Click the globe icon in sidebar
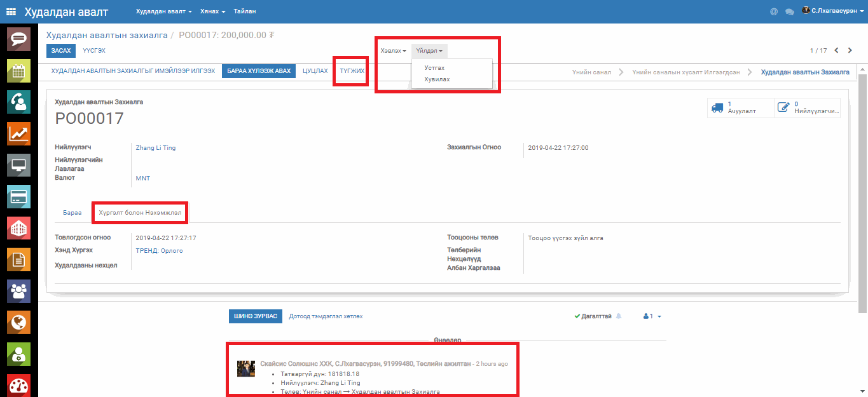This screenshot has width=868, height=397. (18, 323)
